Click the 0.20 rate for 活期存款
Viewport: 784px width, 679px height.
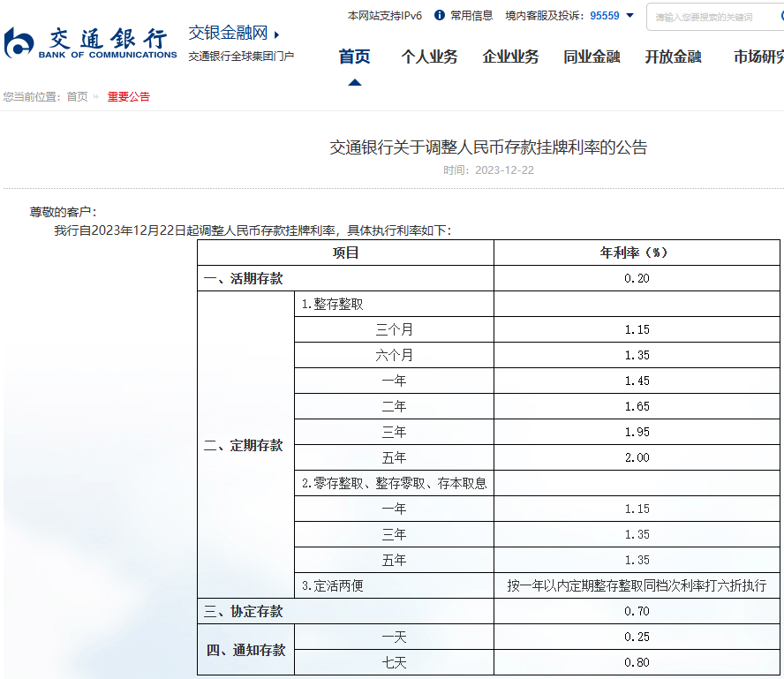point(637,278)
